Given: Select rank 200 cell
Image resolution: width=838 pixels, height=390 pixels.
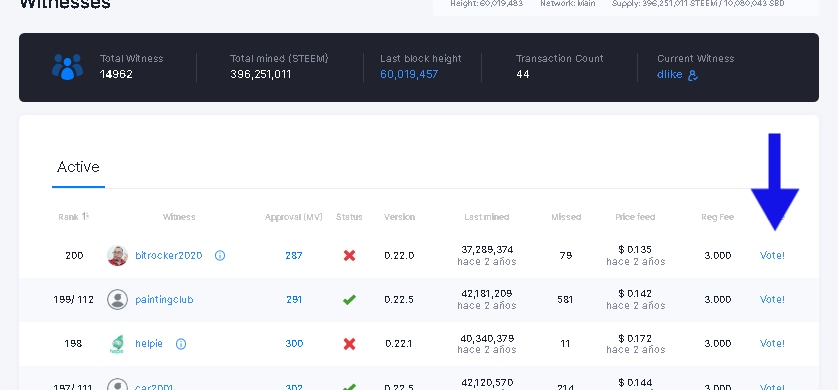Looking at the screenshot, I should pyautogui.click(x=74, y=255).
